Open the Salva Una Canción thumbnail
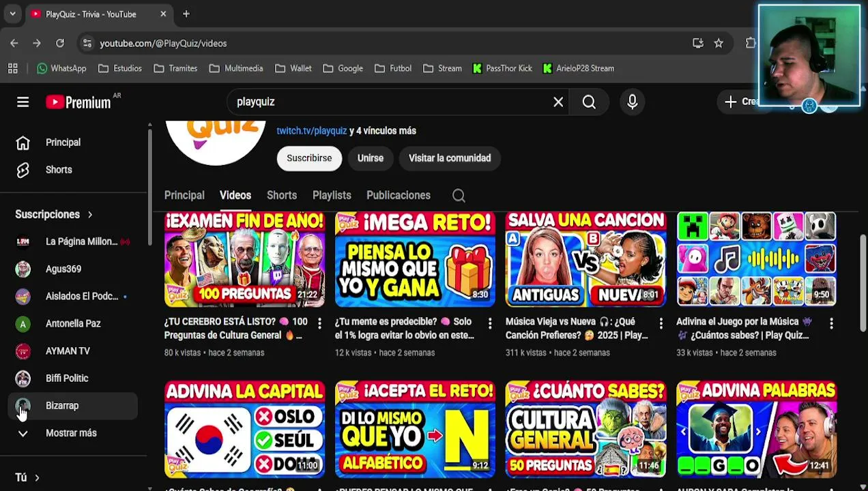This screenshot has width=868, height=491. click(x=585, y=259)
